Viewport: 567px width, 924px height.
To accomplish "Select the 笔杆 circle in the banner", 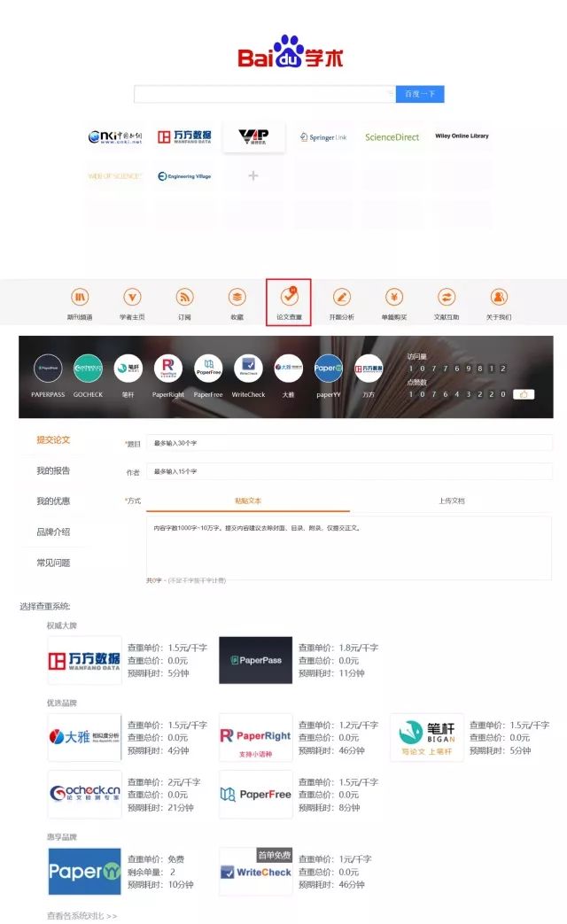I will coord(128,369).
